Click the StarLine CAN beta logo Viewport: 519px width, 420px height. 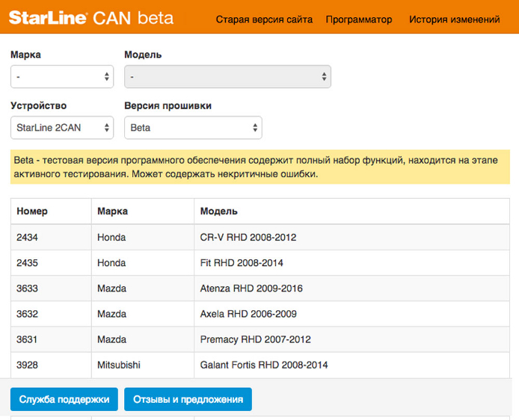pyautogui.click(x=91, y=18)
